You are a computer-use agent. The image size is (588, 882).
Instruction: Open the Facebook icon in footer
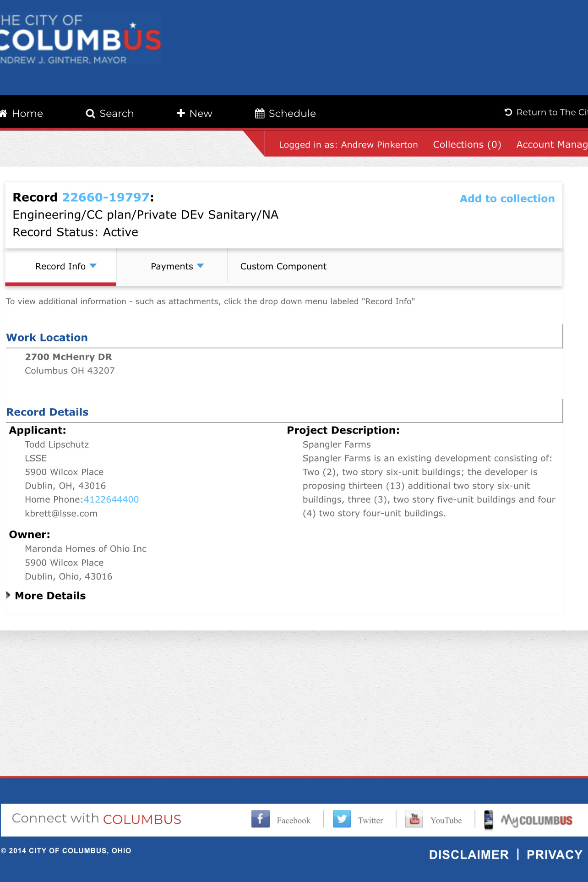pos(260,819)
